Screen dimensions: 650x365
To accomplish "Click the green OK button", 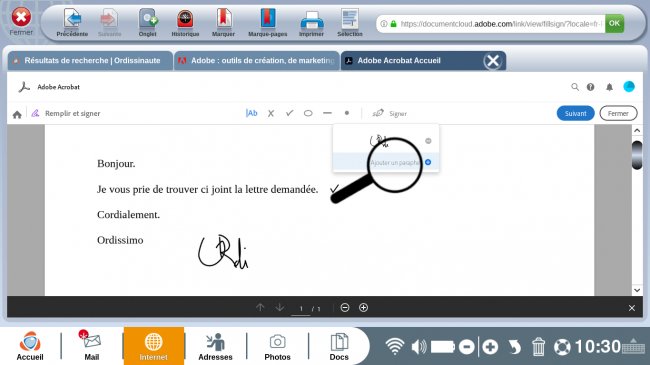I will point(614,23).
